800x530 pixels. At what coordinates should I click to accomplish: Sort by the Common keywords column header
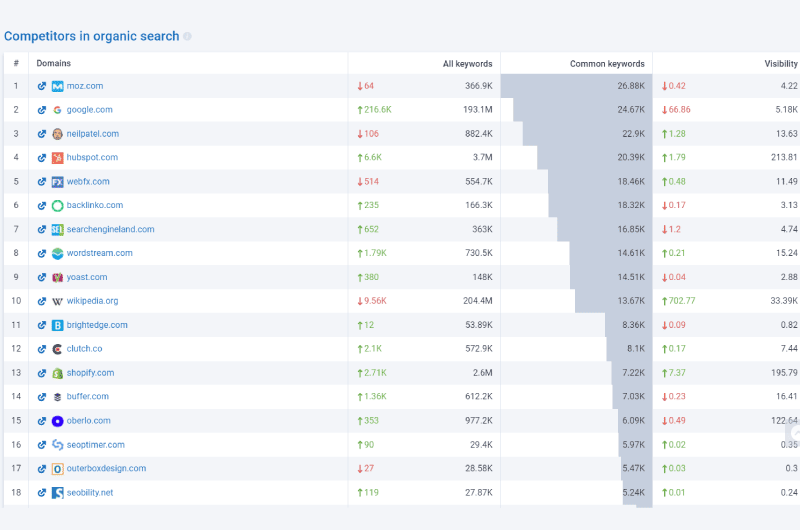[607, 64]
